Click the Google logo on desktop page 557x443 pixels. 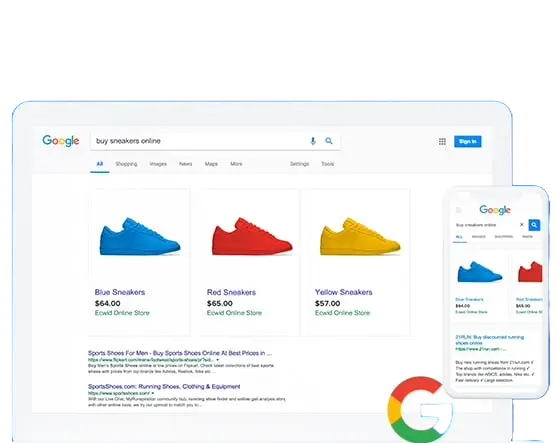(61, 141)
